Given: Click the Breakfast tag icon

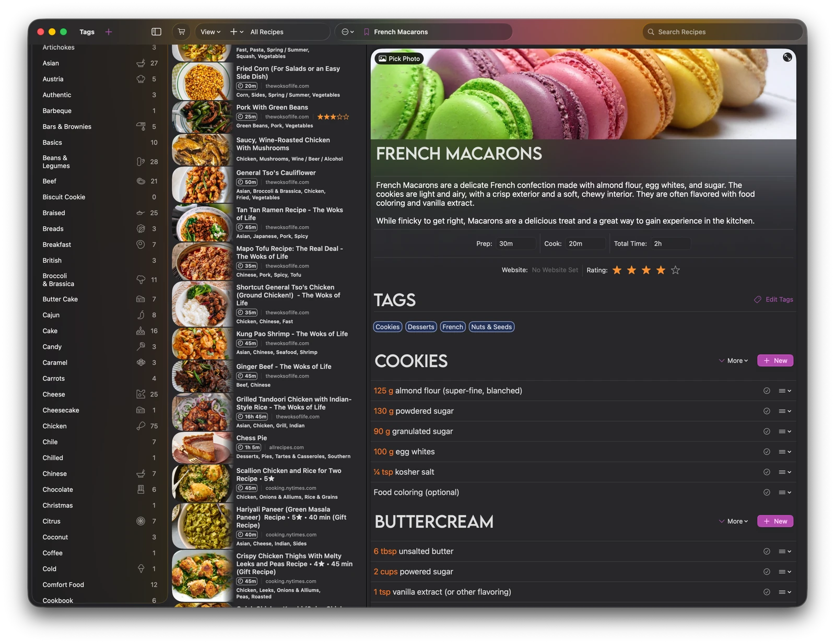Looking at the screenshot, I should coord(140,244).
